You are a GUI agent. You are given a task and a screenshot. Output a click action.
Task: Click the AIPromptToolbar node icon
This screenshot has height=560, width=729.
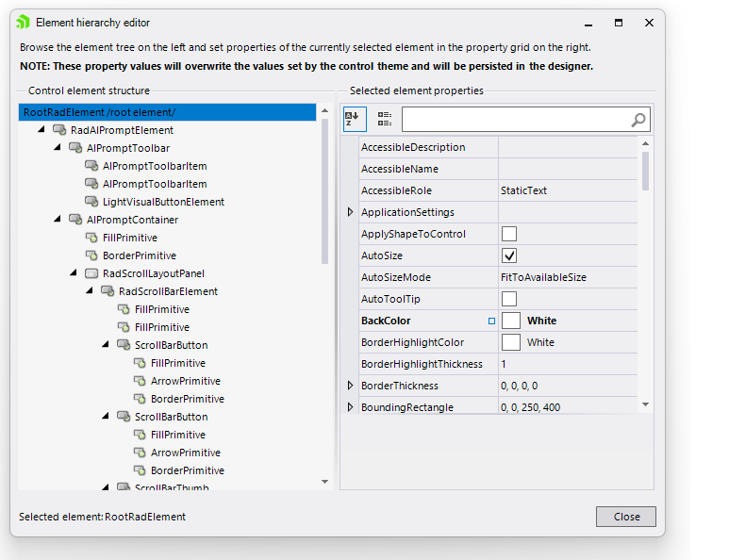[x=75, y=148]
